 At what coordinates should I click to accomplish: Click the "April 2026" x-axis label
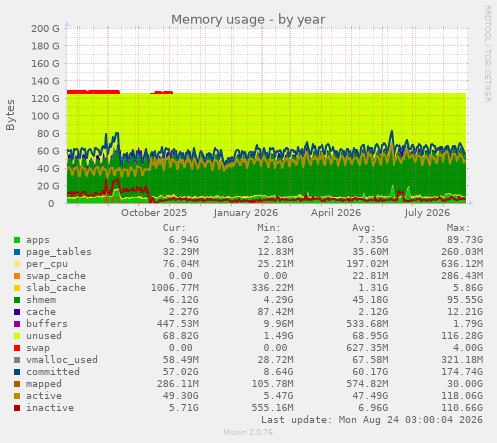tap(336, 213)
